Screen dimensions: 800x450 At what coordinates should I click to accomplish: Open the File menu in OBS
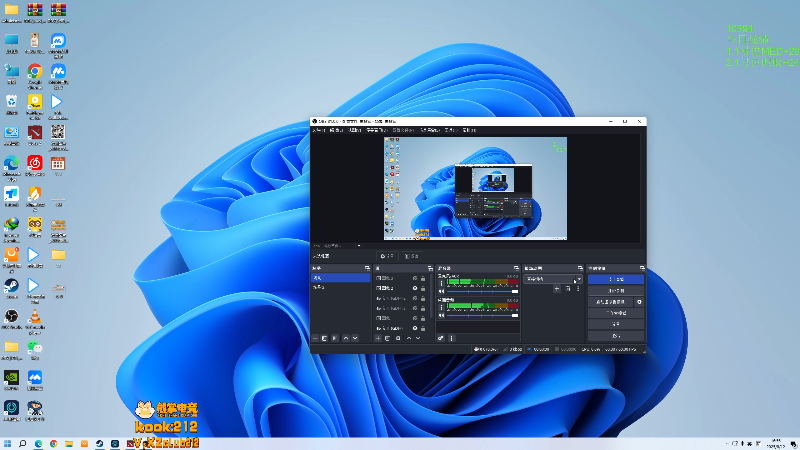[318, 130]
